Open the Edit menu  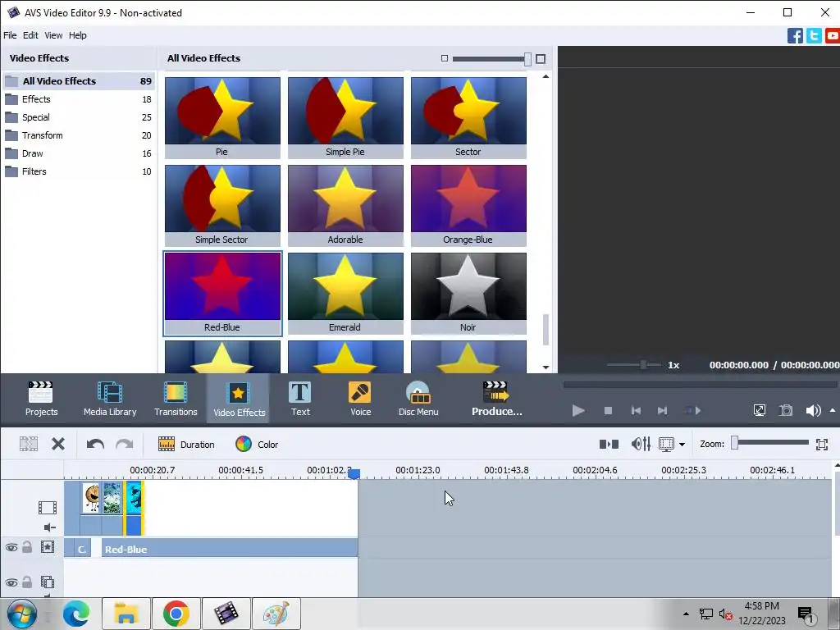30,35
